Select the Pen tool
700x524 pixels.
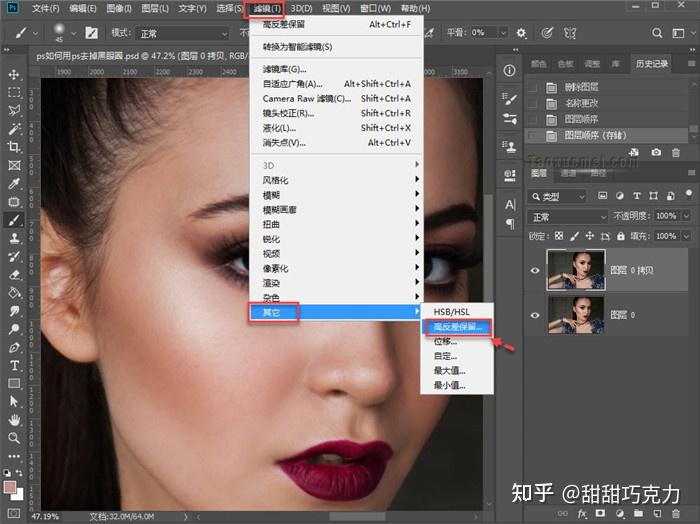point(14,348)
